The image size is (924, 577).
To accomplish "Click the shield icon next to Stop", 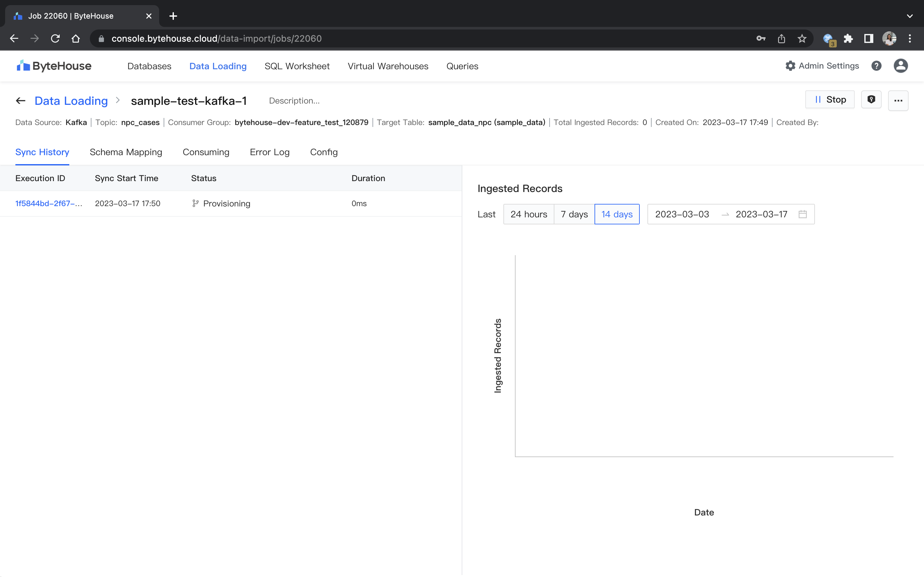I will [871, 100].
